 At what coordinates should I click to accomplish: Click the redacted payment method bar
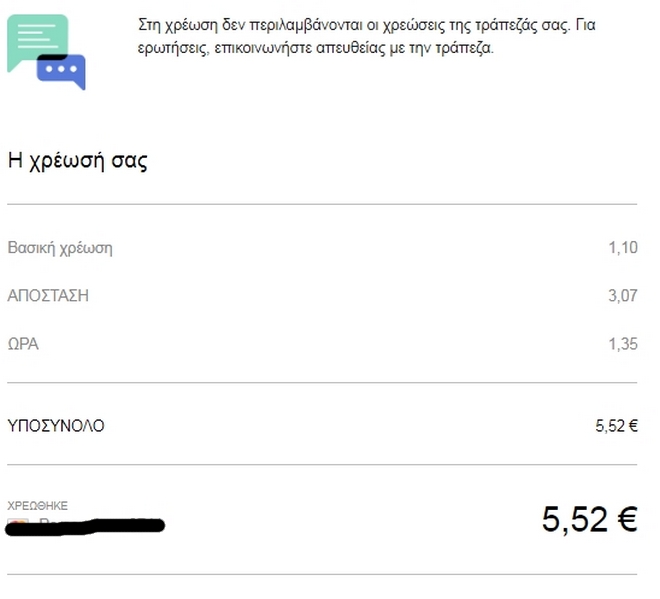point(90,525)
